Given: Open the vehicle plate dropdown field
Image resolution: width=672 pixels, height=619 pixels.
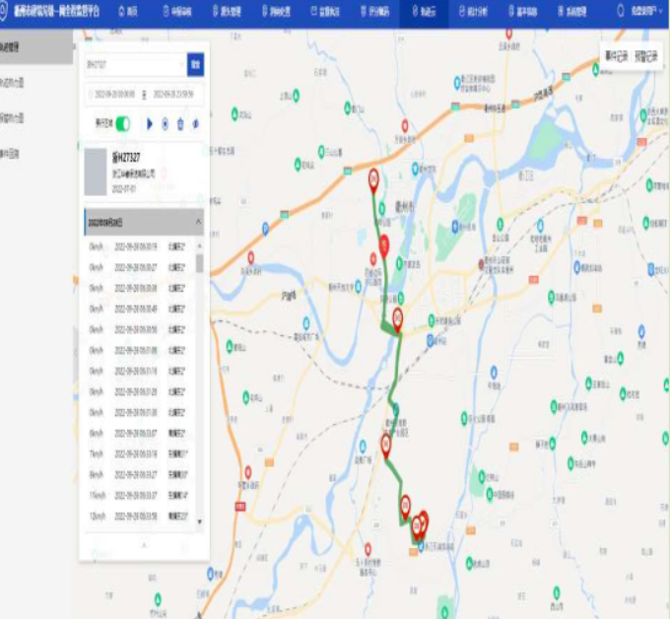Looking at the screenshot, I should [135, 65].
